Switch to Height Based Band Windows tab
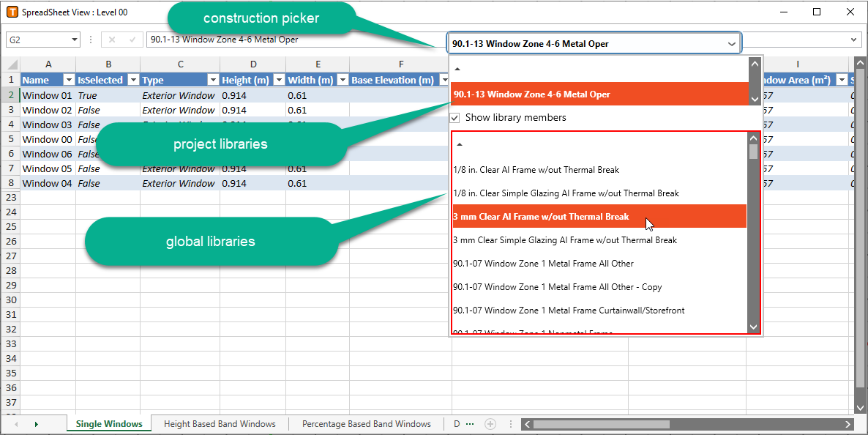Screen dimensions: 868x435 click(x=220, y=424)
